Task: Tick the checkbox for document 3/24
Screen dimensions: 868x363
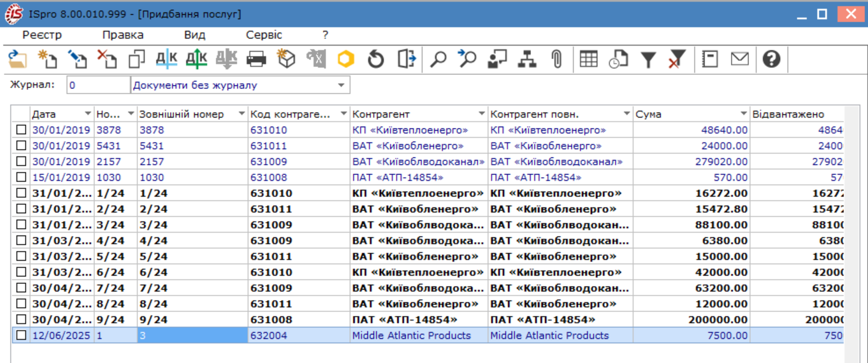Action: click(21, 225)
